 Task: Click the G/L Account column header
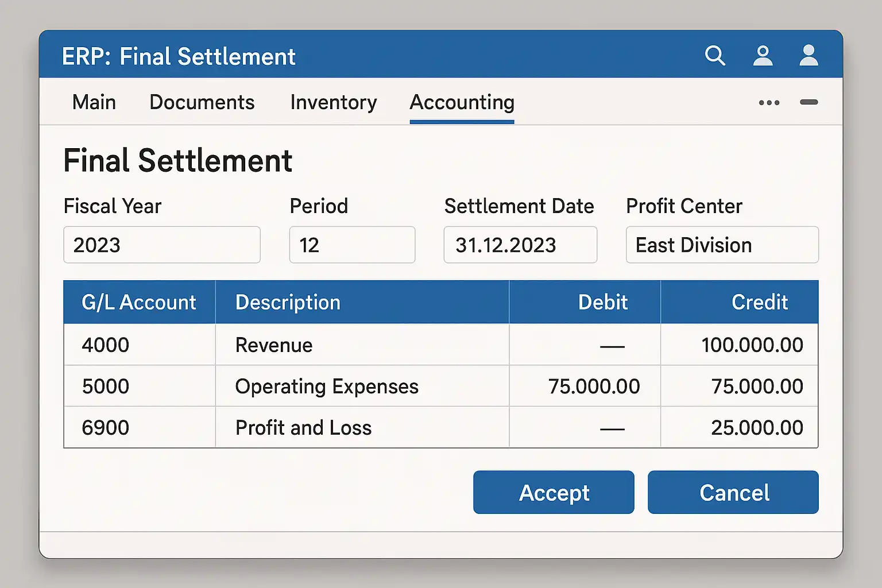pyautogui.click(x=139, y=302)
